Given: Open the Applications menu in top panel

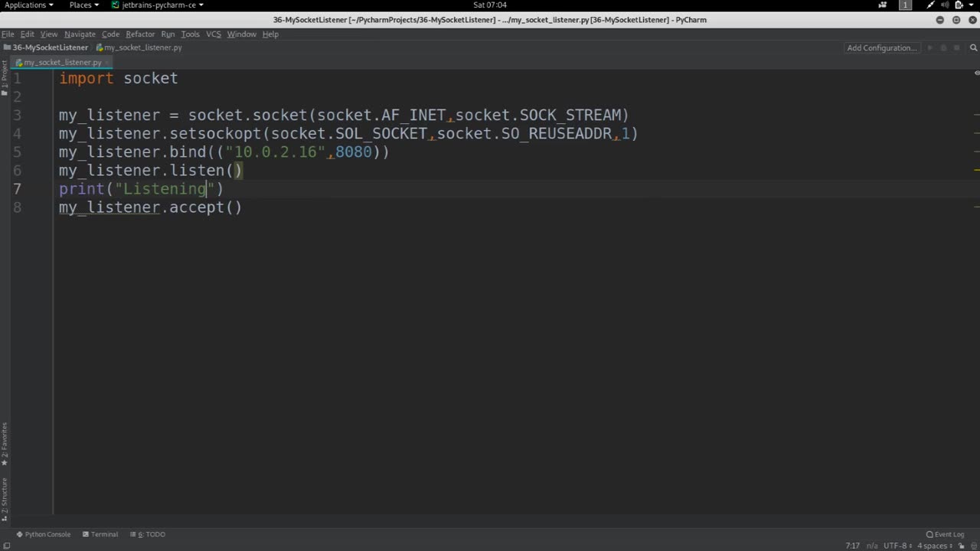Looking at the screenshot, I should [x=29, y=5].
